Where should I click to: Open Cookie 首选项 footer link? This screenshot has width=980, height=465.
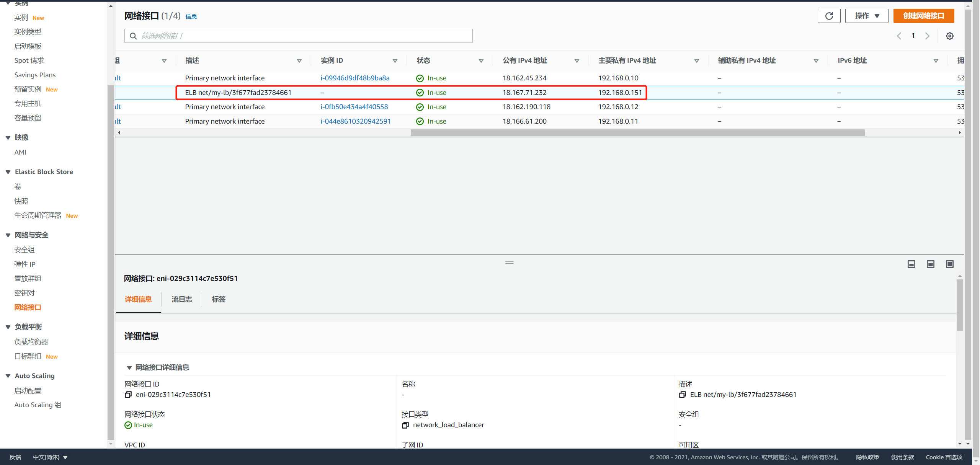[944, 457]
